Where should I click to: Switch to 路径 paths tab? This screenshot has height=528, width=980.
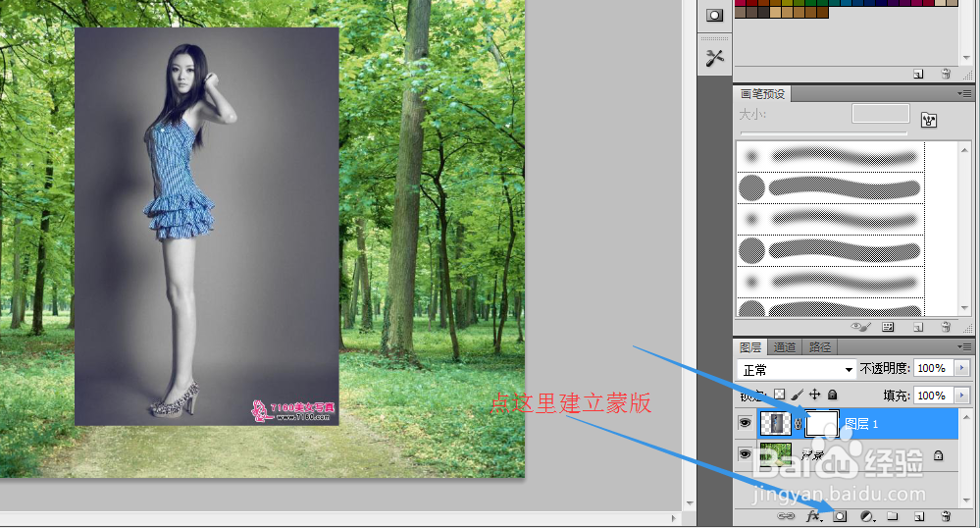[x=819, y=347]
